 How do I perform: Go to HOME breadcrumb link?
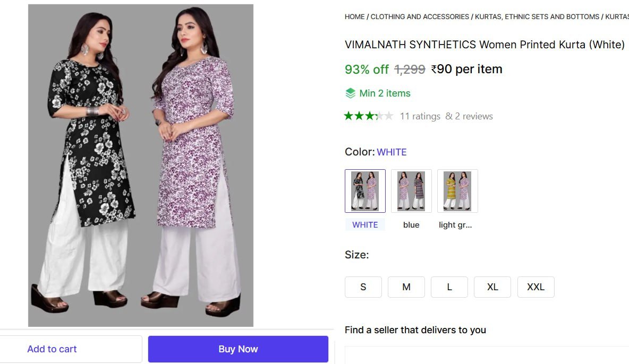354,17
